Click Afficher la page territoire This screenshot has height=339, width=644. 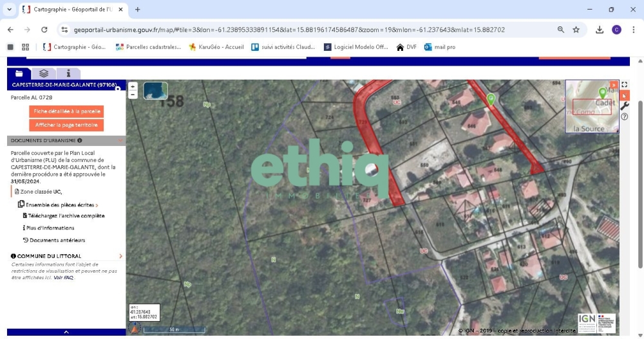tap(66, 125)
